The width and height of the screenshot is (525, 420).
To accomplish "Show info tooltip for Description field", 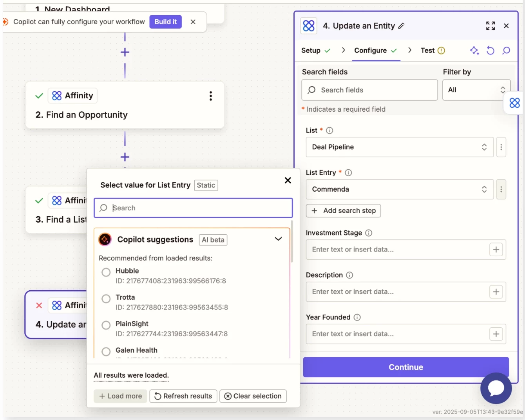I will pos(349,275).
